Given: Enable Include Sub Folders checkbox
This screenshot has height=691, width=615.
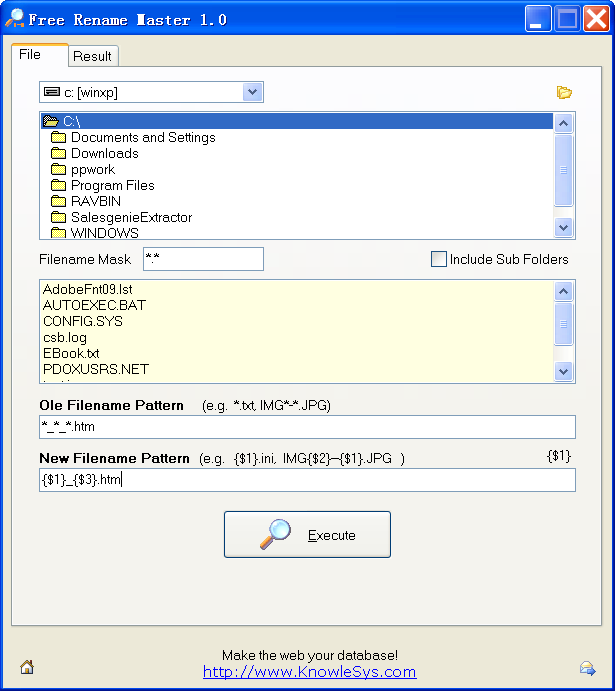Looking at the screenshot, I should (x=439, y=259).
